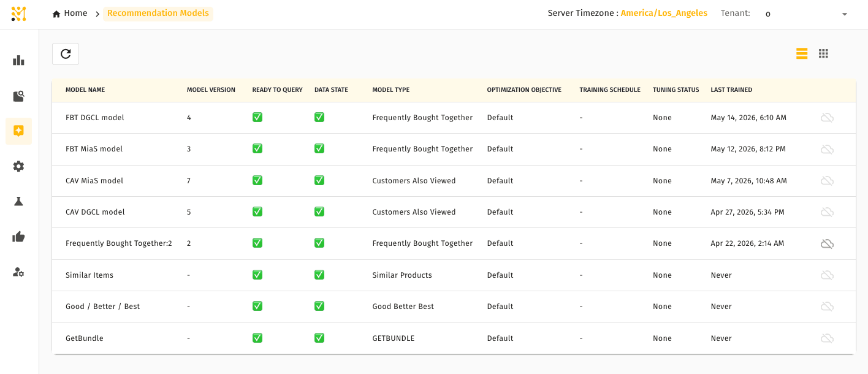Screen dimensions: 868x374
Task: Click the May 7, 2026, 10:48 AM date
Action: (x=748, y=181)
